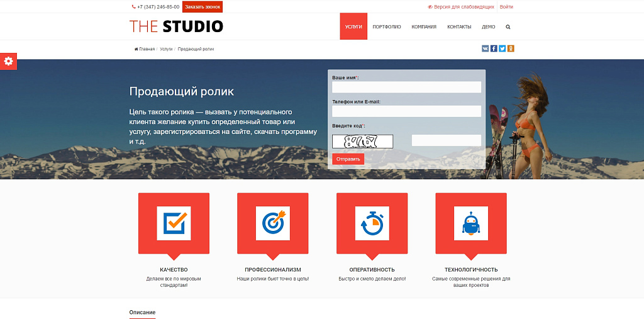Click the VK social network icon
This screenshot has width=644, height=319.
(486, 48)
